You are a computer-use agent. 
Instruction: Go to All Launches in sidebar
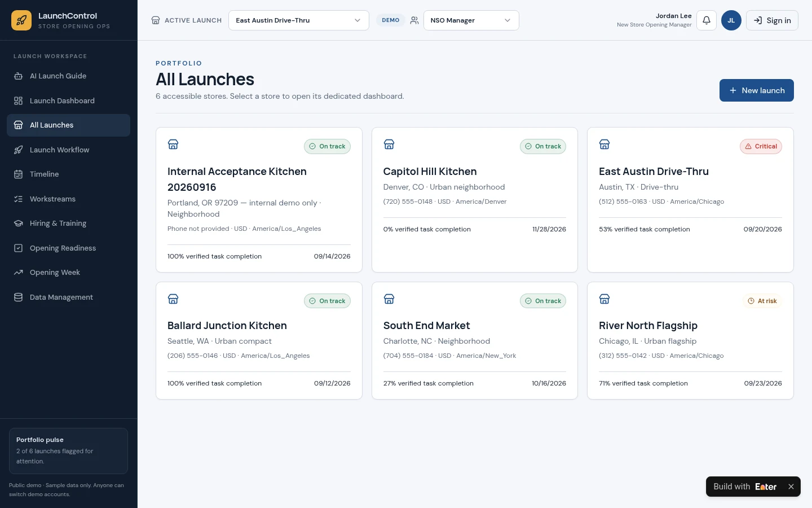click(x=68, y=125)
